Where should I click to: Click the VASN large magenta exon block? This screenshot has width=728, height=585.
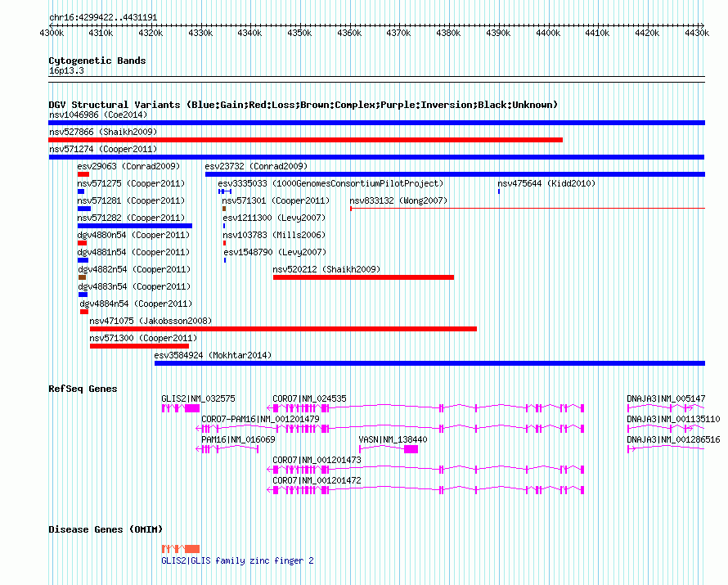pos(411,449)
